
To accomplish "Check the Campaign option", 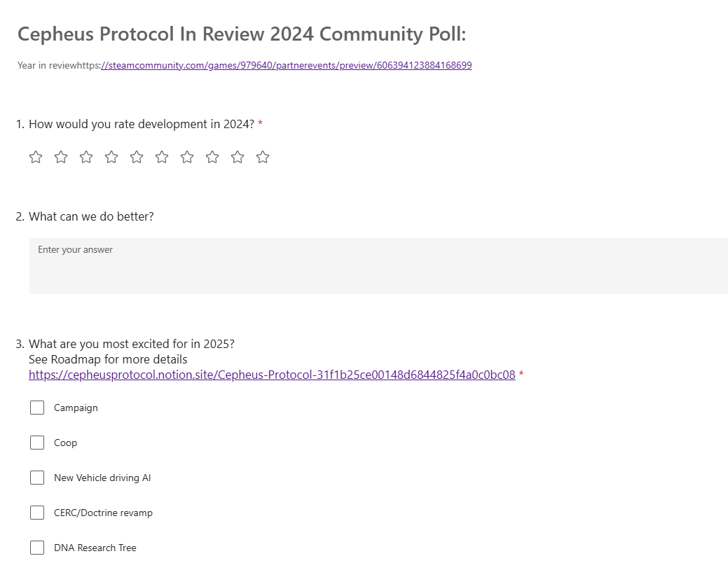I will (37, 408).
